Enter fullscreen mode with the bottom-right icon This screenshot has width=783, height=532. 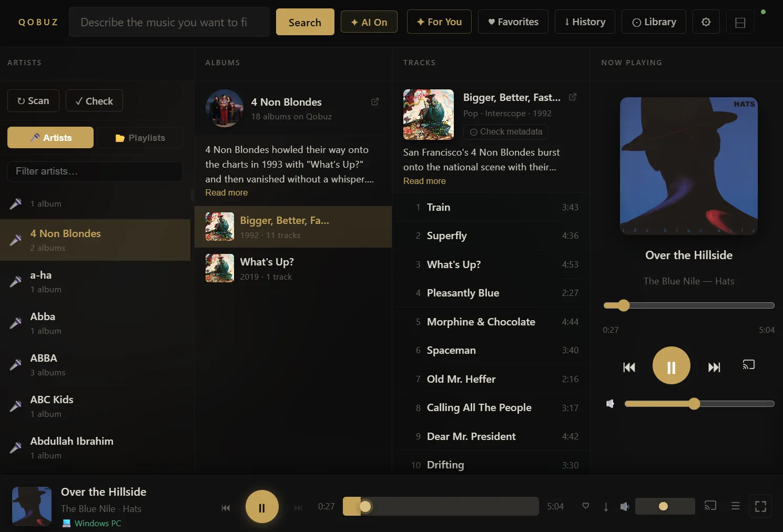[760, 506]
